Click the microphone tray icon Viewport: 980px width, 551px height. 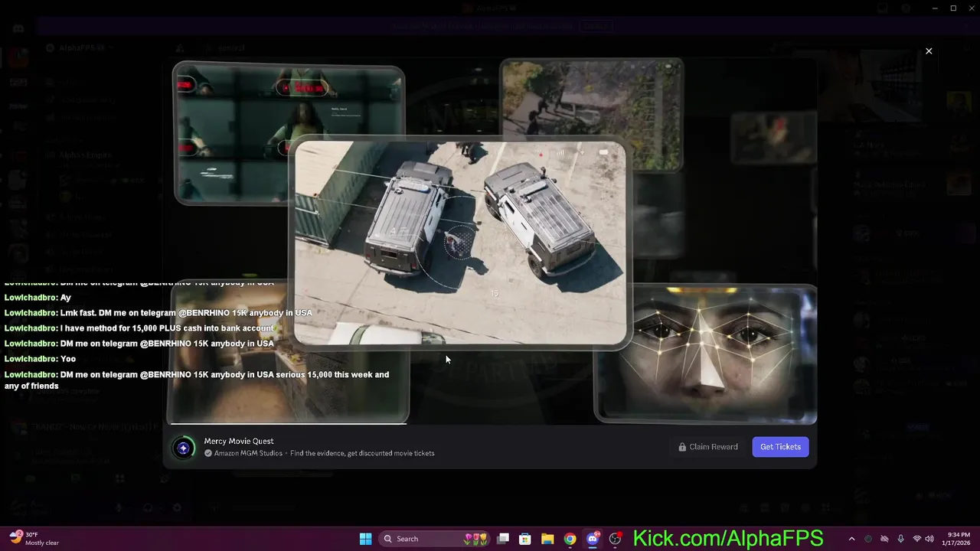(900, 539)
